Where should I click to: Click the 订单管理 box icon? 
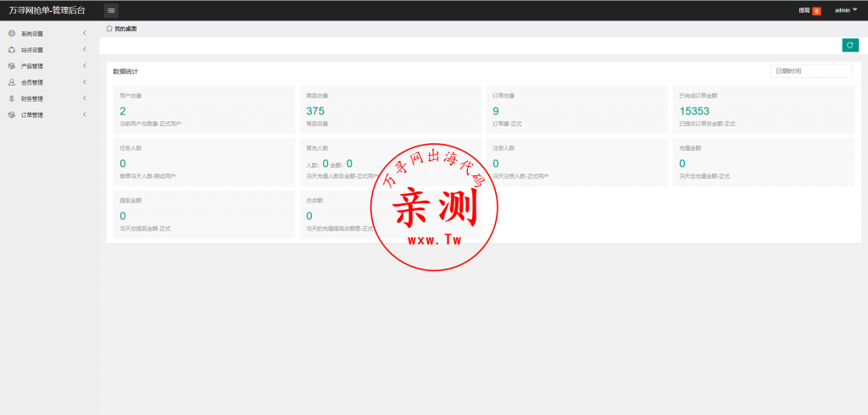point(12,115)
